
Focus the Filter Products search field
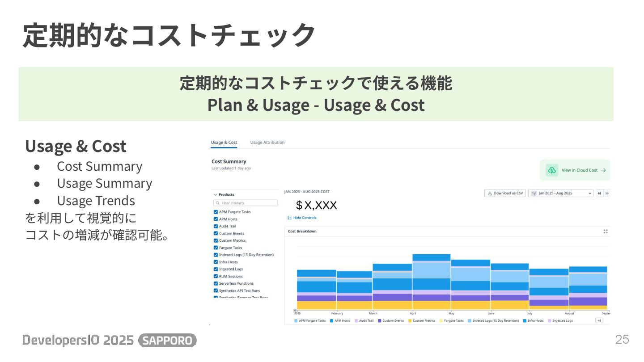coord(246,203)
